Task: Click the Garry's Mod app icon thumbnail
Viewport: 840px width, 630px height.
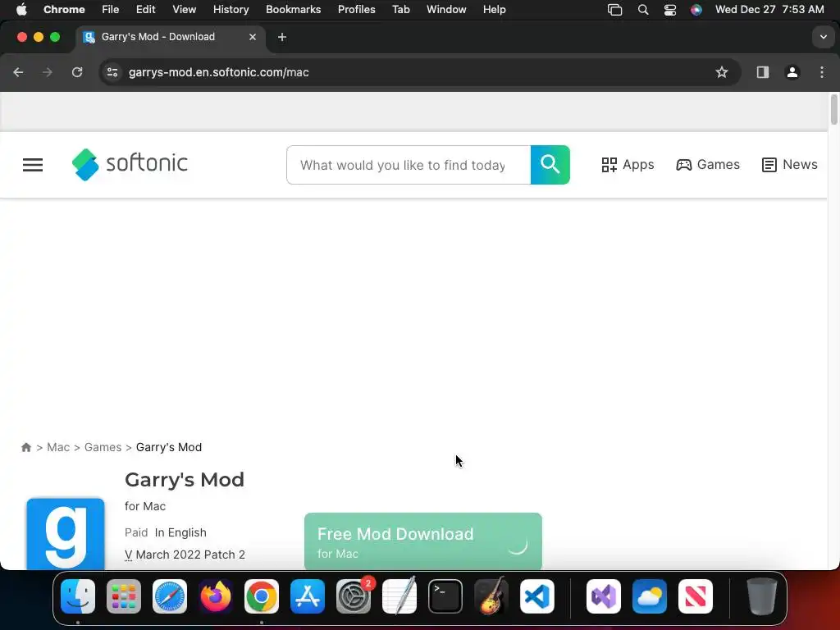Action: (66, 533)
